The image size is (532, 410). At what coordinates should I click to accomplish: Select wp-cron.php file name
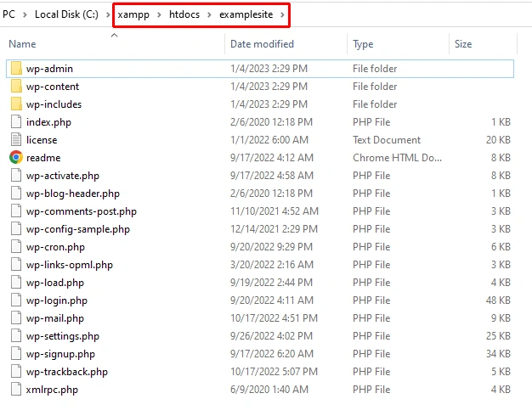(55, 247)
